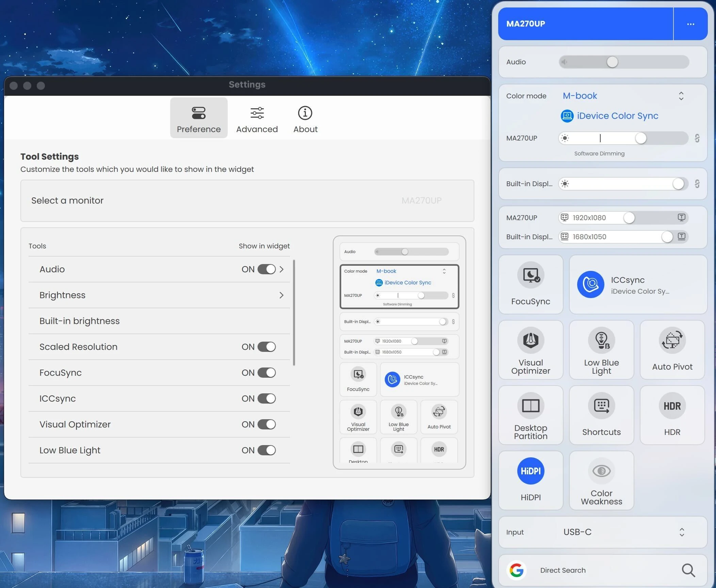Viewport: 716px width, 588px height.
Task: Click the magnifier icon in Direct Search
Action: pyautogui.click(x=688, y=570)
